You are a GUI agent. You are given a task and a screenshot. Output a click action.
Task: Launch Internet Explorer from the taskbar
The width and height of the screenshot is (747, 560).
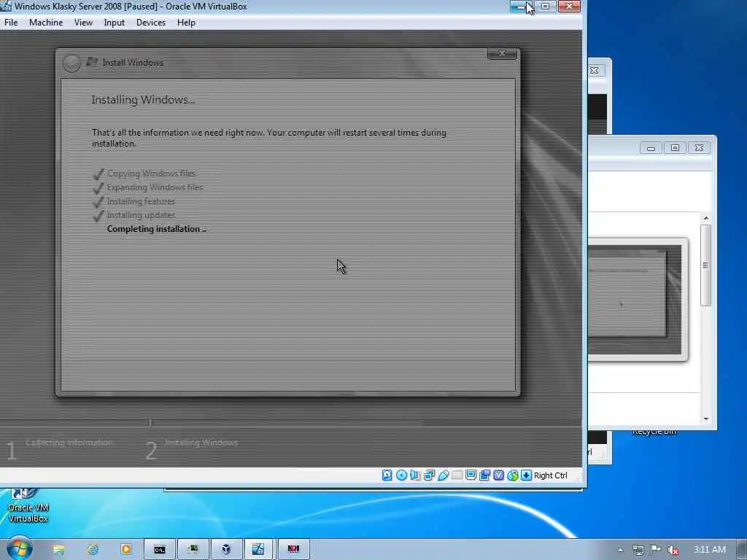pyautogui.click(x=93, y=549)
